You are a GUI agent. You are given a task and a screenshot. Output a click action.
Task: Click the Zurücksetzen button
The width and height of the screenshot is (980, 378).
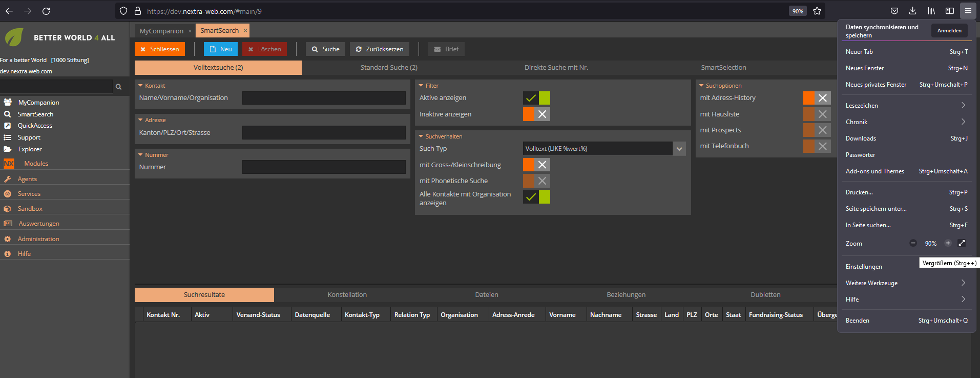tap(380, 49)
